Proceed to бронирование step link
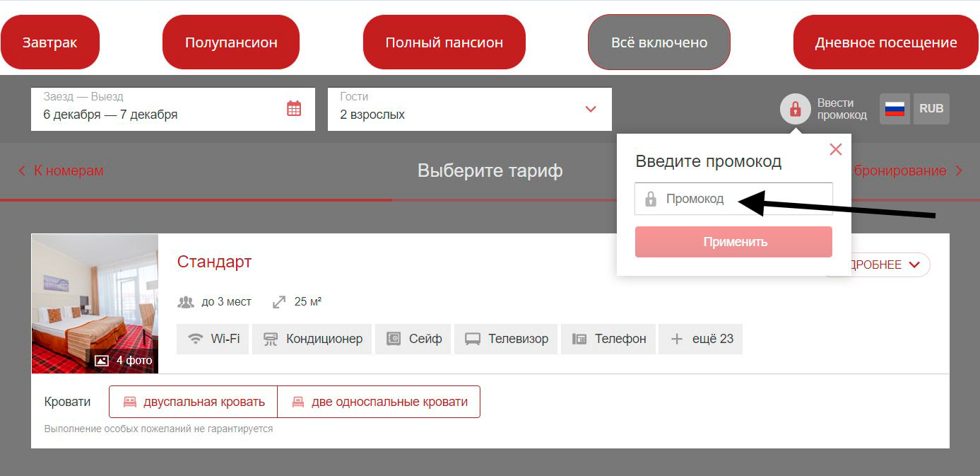This screenshot has width=980, height=476. (x=908, y=170)
